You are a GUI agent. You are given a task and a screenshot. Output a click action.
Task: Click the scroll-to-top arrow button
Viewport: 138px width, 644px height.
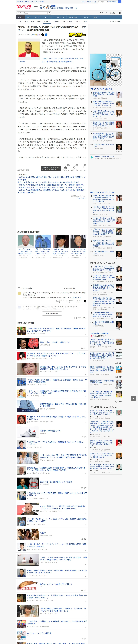pyautogui.click(x=133, y=398)
